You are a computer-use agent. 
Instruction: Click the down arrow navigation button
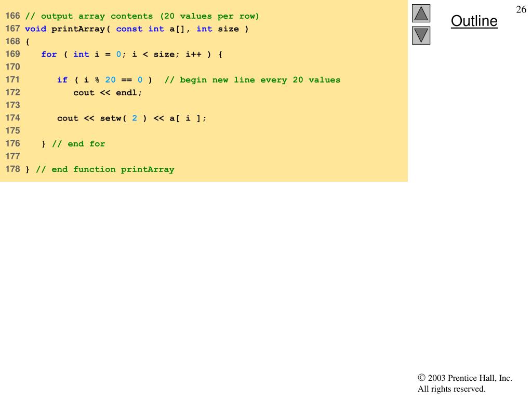point(421,35)
